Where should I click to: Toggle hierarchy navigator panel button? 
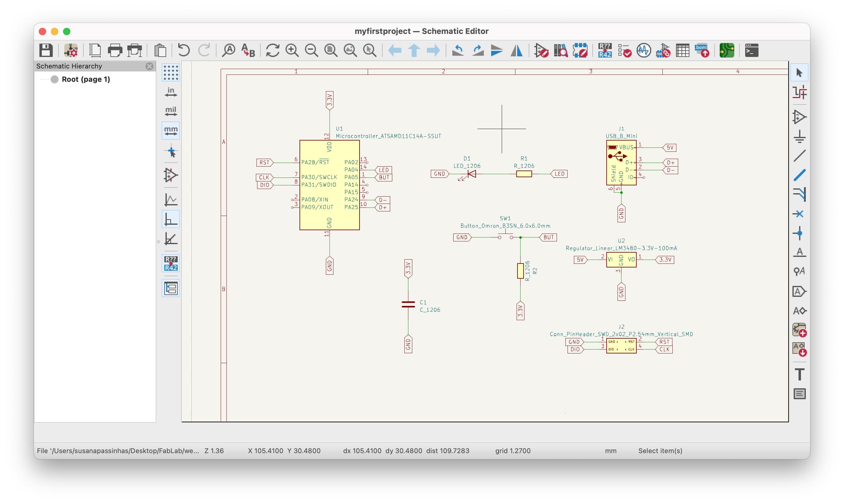[171, 288]
